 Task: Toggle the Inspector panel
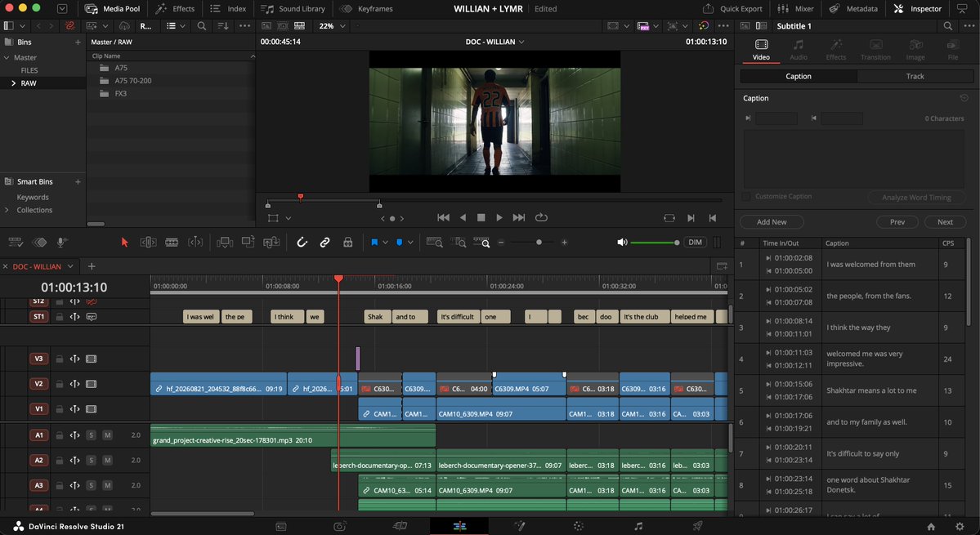[x=918, y=9]
